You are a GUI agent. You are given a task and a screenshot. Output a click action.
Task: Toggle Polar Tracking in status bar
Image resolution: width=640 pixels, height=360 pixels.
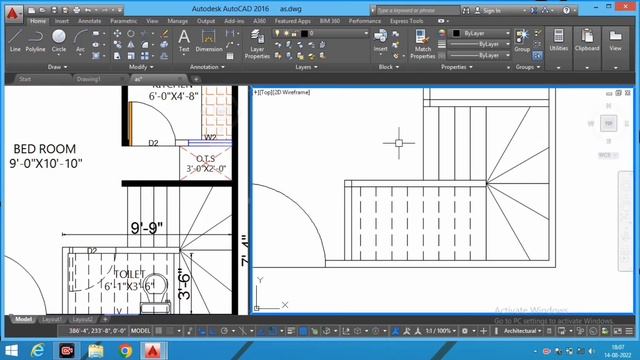coord(224,331)
